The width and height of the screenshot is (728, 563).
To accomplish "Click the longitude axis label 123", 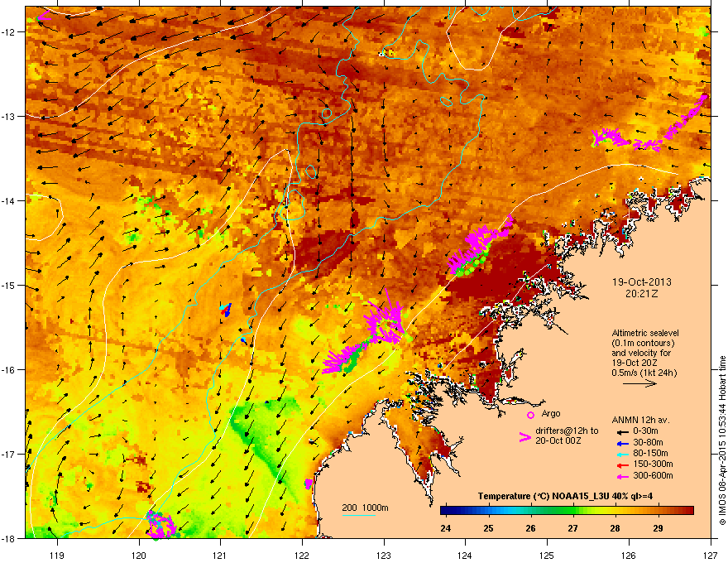I will 384,555.
